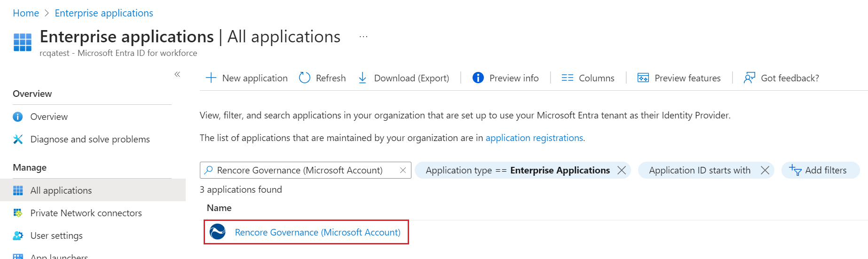Click the search magnifier icon
868x259 pixels.
click(208, 170)
